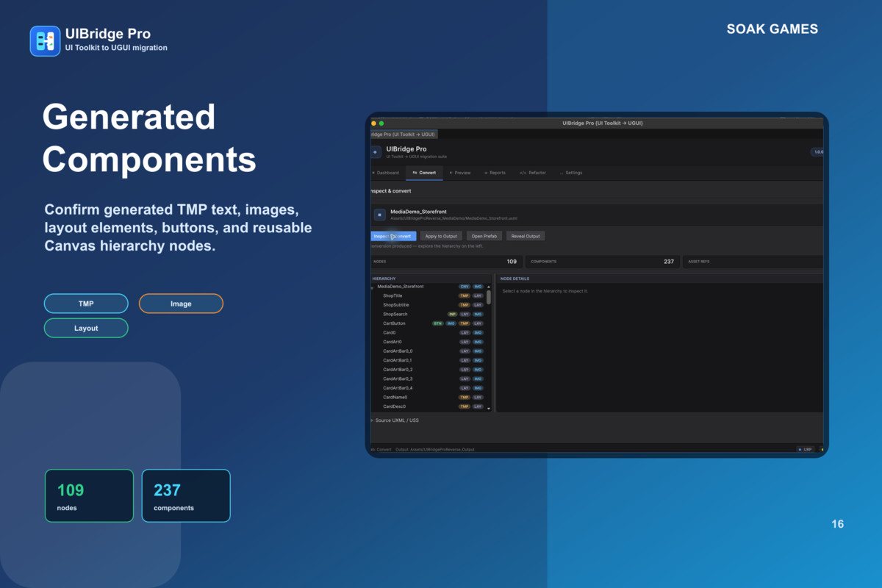The width and height of the screenshot is (882, 588).
Task: Click the Layout pill on the slide
Action: pos(86,328)
